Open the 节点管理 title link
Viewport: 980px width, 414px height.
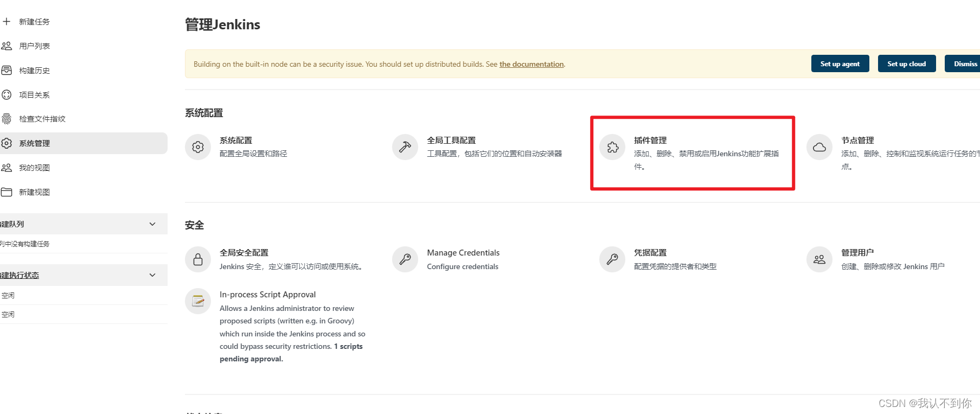tap(857, 141)
